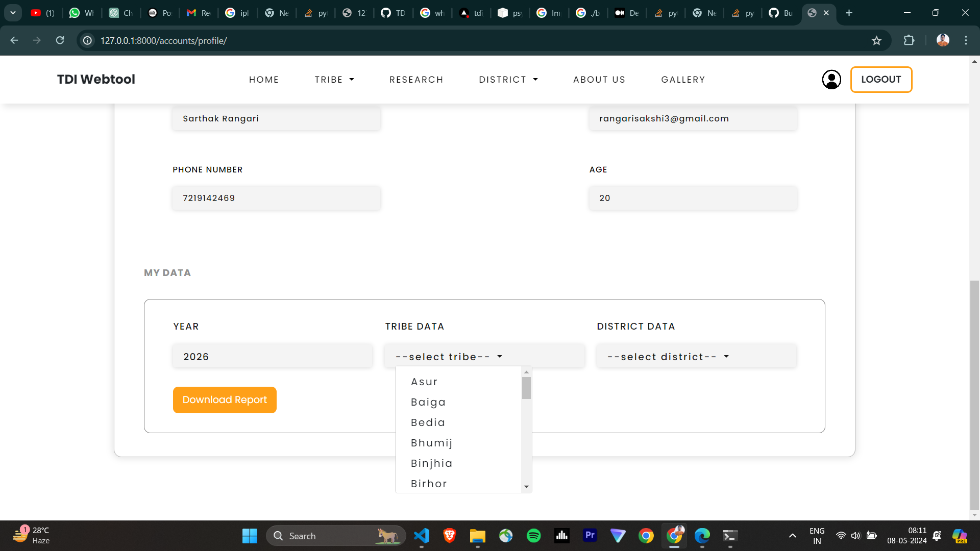Bookmark this page with star icon
The width and height of the screenshot is (980, 551).
click(876, 41)
